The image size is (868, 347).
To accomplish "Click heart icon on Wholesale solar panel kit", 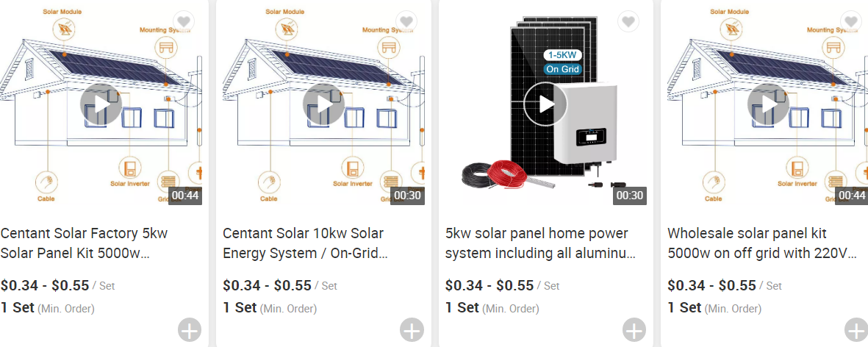I will click(x=851, y=21).
